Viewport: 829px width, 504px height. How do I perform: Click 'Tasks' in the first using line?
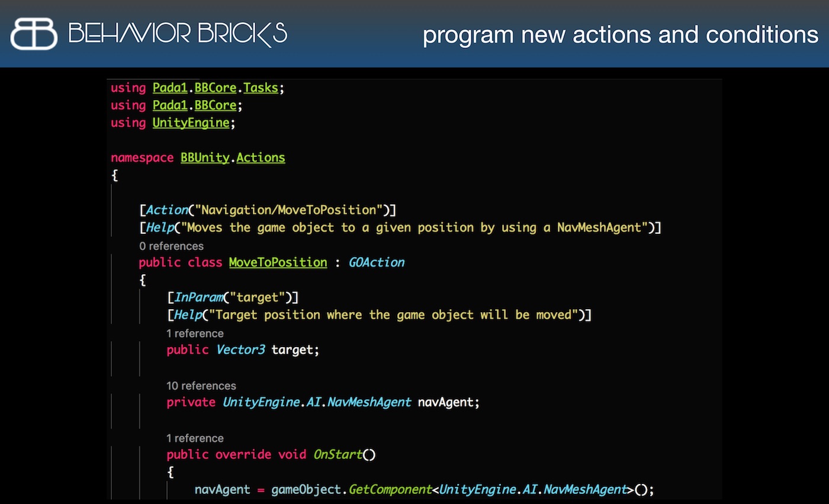(261, 88)
